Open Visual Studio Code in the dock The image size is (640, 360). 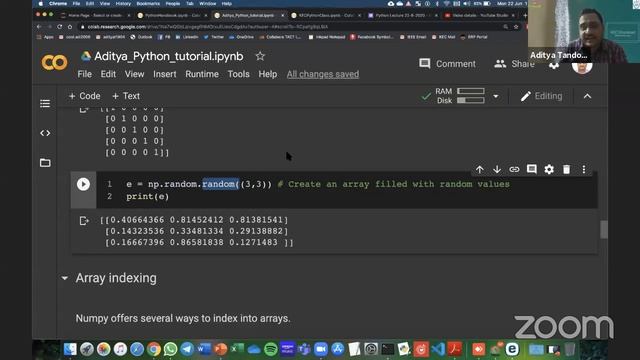coord(438,349)
